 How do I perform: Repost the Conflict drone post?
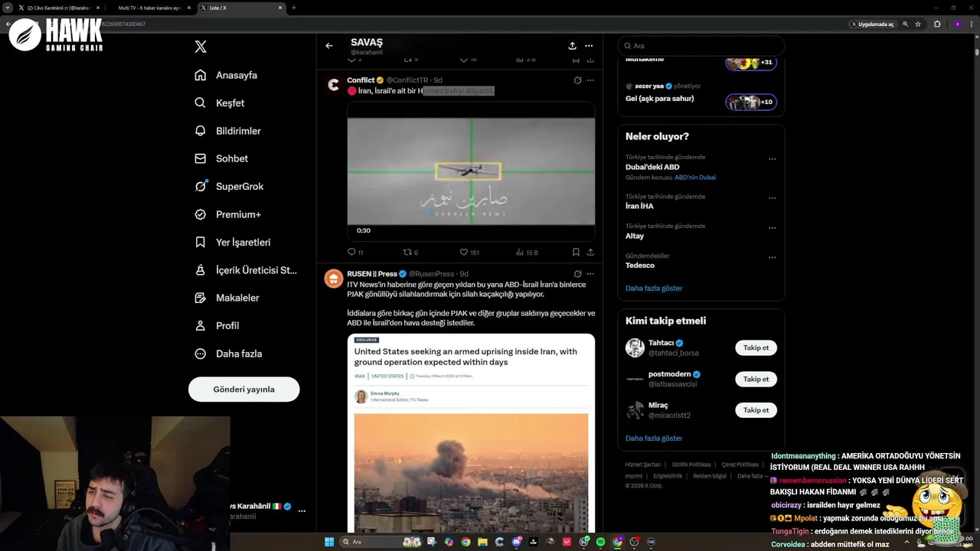pos(407,252)
